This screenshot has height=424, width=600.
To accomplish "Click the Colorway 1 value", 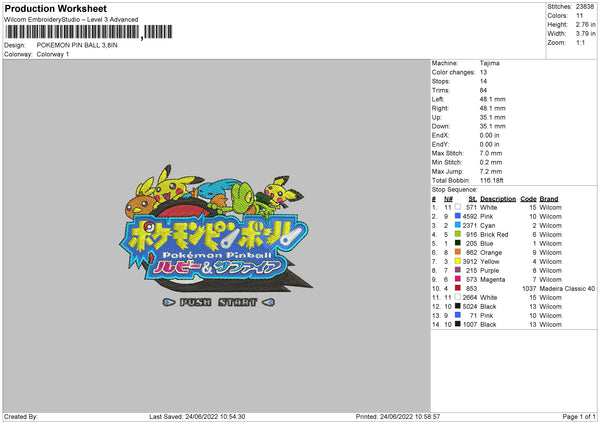I will point(53,54).
